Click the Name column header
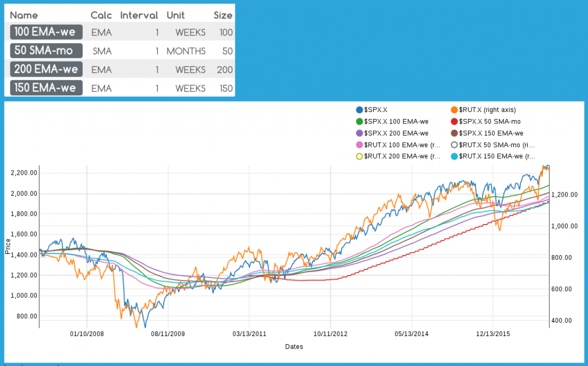This screenshot has height=366, width=588. [x=24, y=16]
